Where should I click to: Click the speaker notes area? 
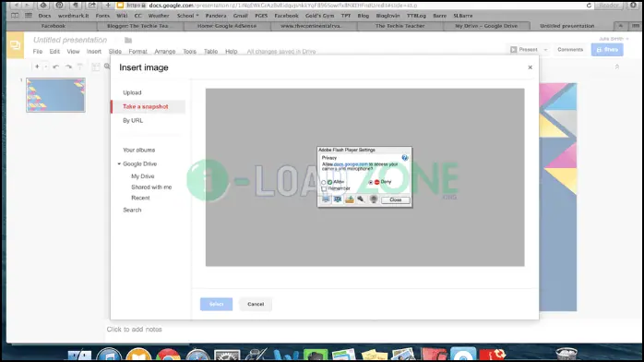[x=135, y=329]
